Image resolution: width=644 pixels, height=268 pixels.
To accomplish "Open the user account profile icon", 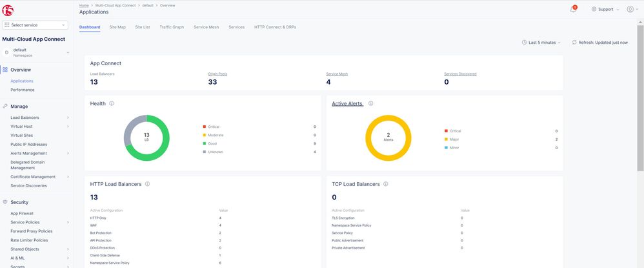I will tap(630, 10).
